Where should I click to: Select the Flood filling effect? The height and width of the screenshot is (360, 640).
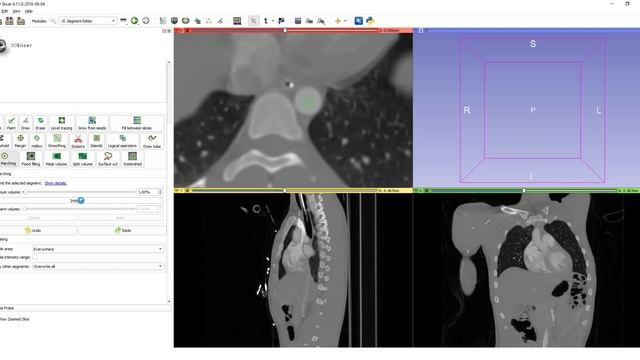[x=31, y=159]
